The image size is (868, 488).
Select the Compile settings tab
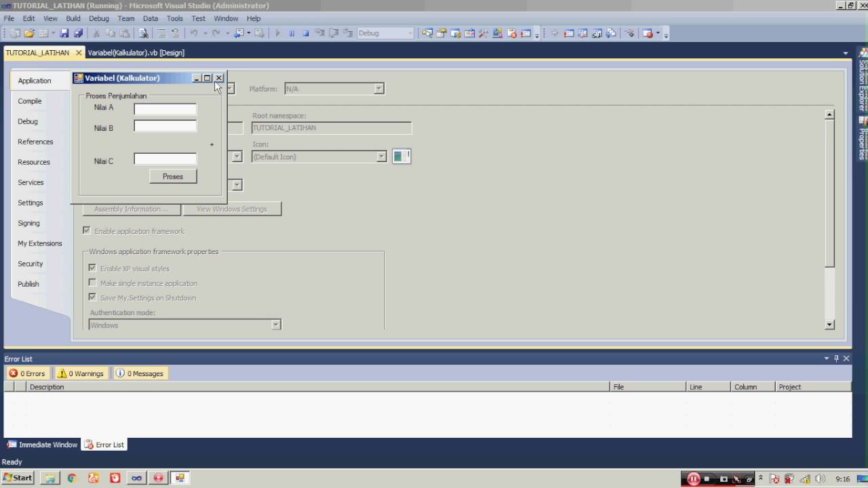[30, 101]
